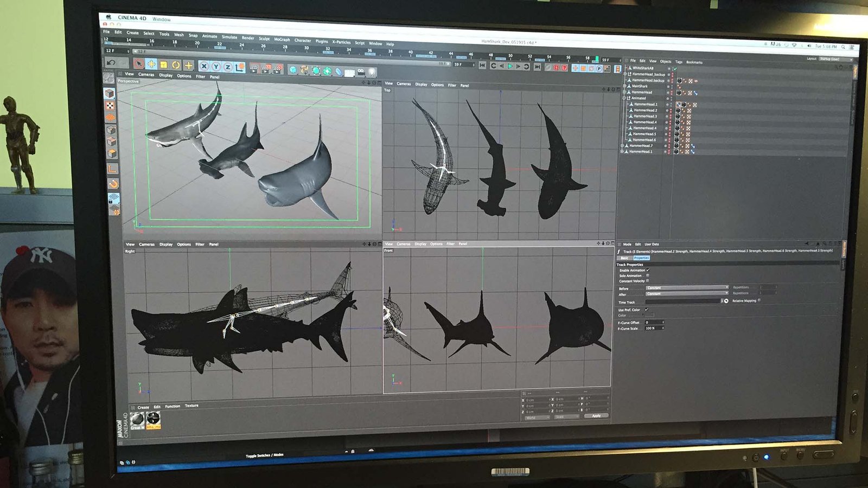Screen dimensions: 868x488
Task: Click the Apply button in coordinates panel
Action: point(596,416)
